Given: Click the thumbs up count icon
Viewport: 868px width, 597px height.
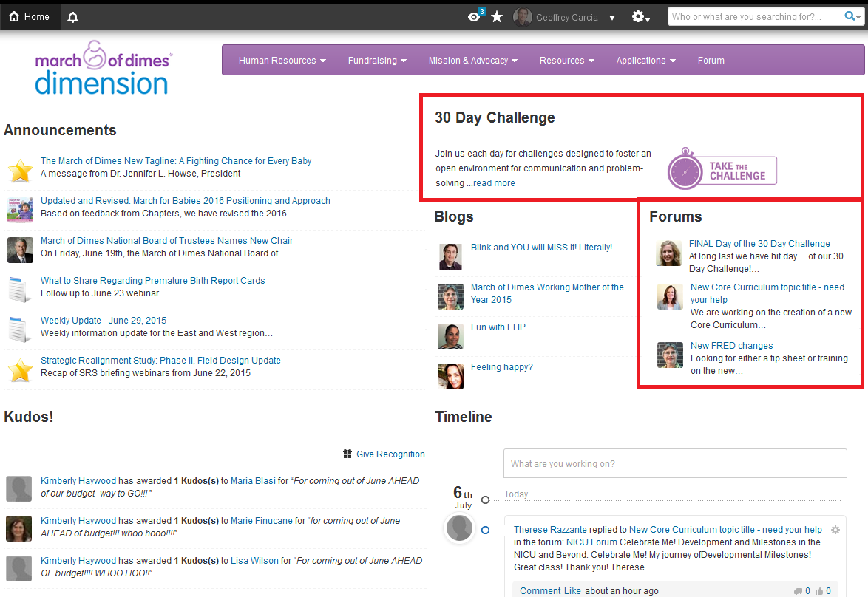Looking at the screenshot, I should 819,591.
